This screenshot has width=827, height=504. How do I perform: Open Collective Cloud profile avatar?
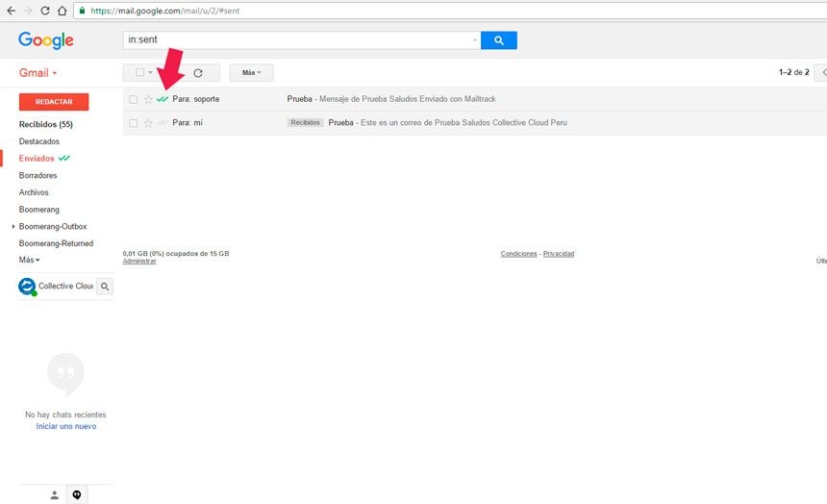pos(27,286)
